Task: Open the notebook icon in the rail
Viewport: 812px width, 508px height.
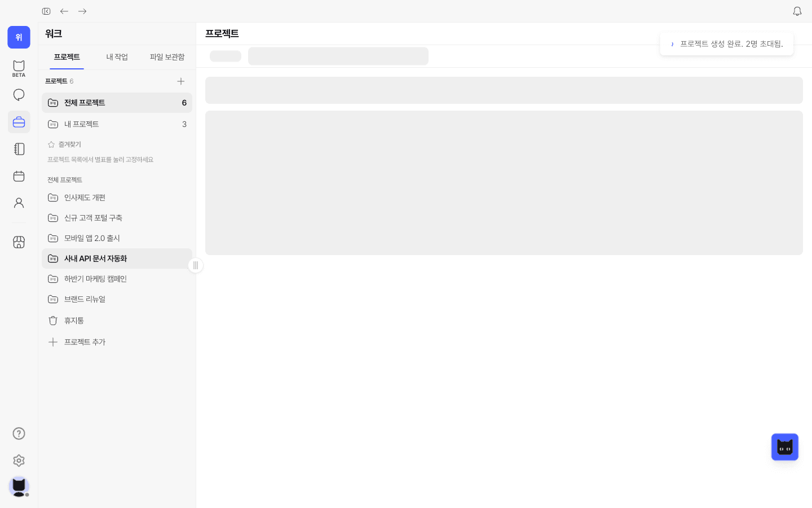Action: tap(19, 149)
